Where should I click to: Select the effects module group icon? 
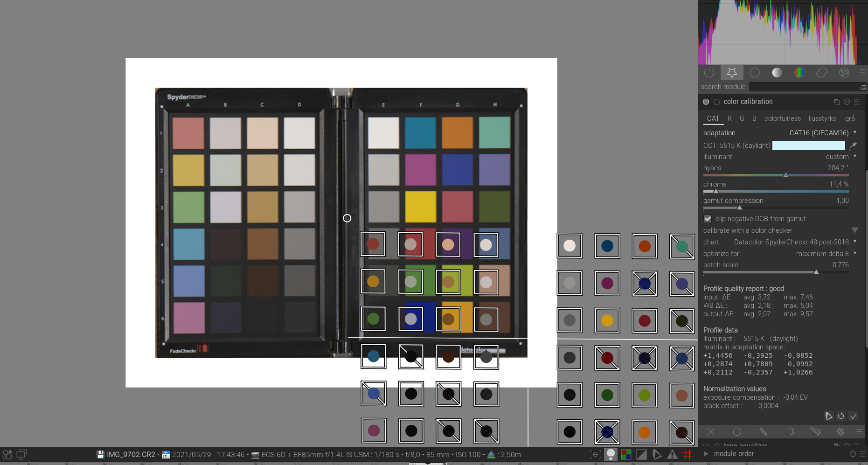(x=844, y=73)
